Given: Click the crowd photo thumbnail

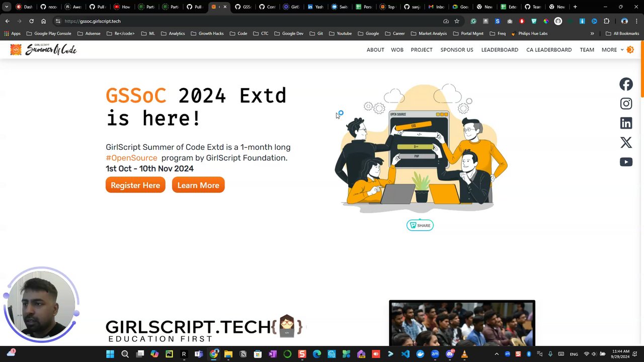Looking at the screenshot, I should point(462,323).
